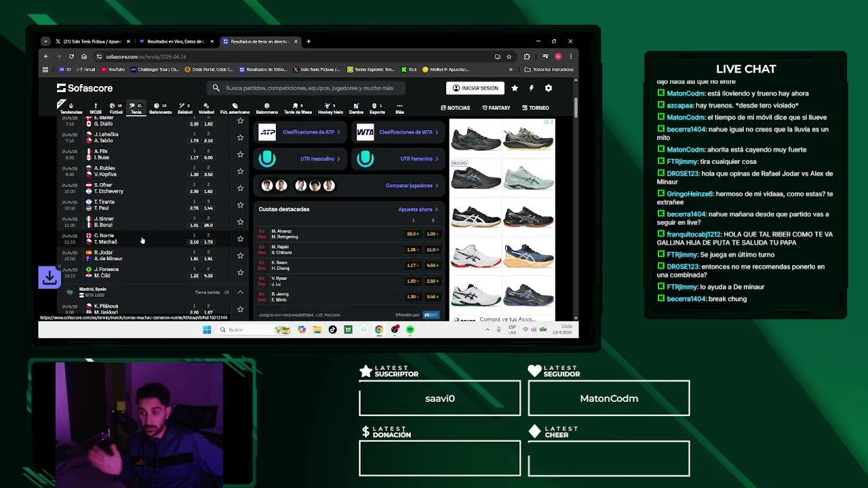Switch to Resultados en Vivo browser tab
The width and height of the screenshot is (868, 488).
coord(176,41)
